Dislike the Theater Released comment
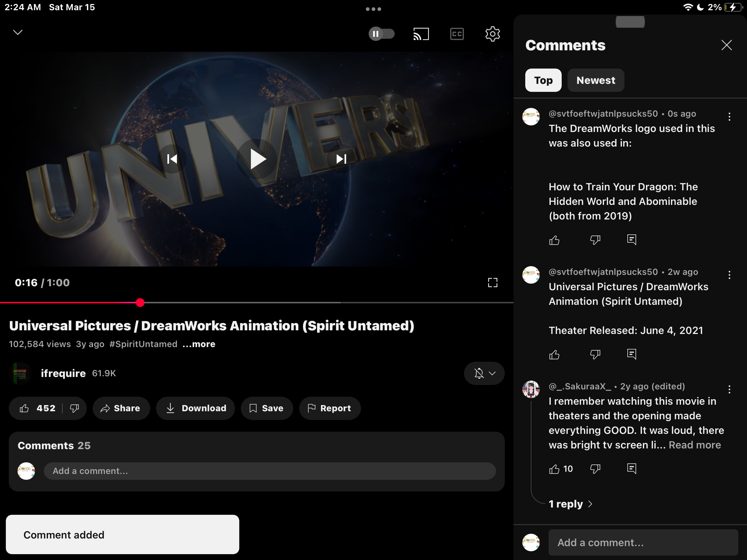The image size is (747, 560). pyautogui.click(x=595, y=354)
